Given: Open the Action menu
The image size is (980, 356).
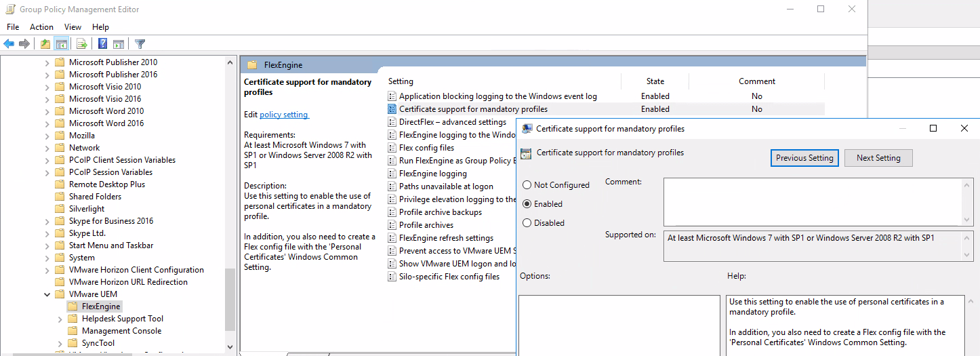Looking at the screenshot, I should tap(41, 27).
